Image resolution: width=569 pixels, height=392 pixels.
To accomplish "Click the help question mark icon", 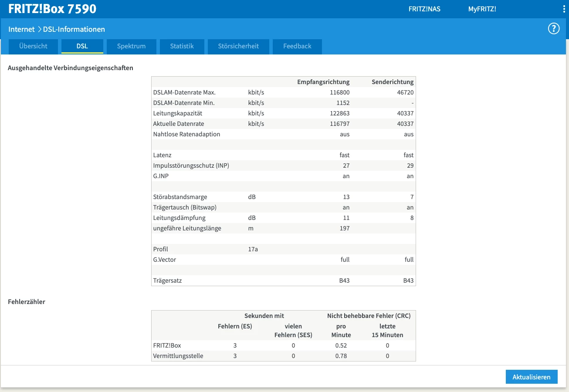I will [553, 29].
